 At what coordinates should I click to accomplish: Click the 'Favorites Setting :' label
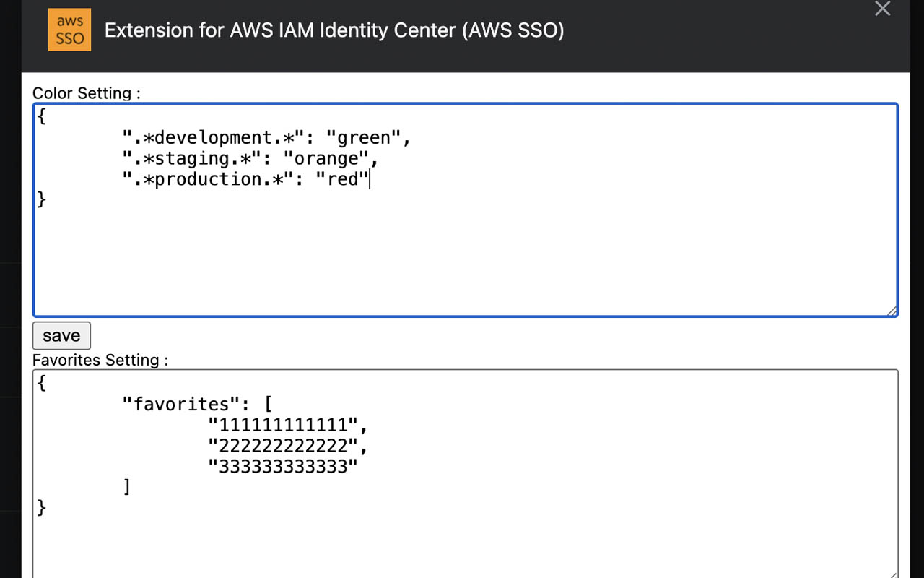pyautogui.click(x=100, y=360)
